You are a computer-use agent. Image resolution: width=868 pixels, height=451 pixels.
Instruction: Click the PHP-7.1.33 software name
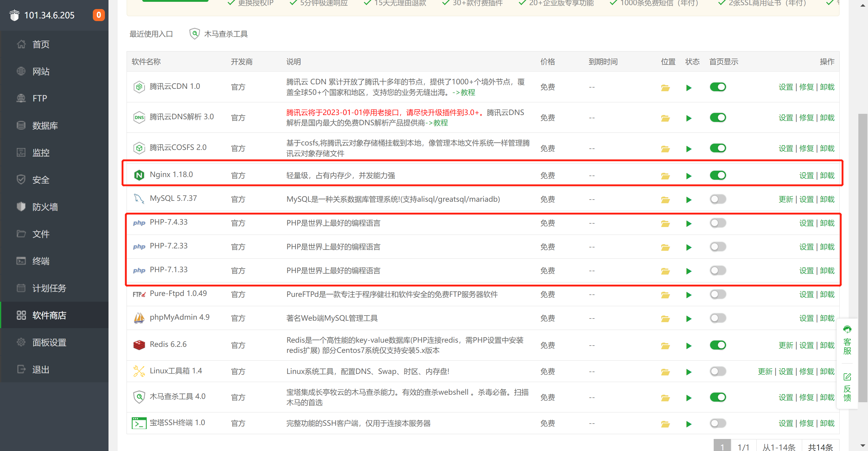coord(168,269)
